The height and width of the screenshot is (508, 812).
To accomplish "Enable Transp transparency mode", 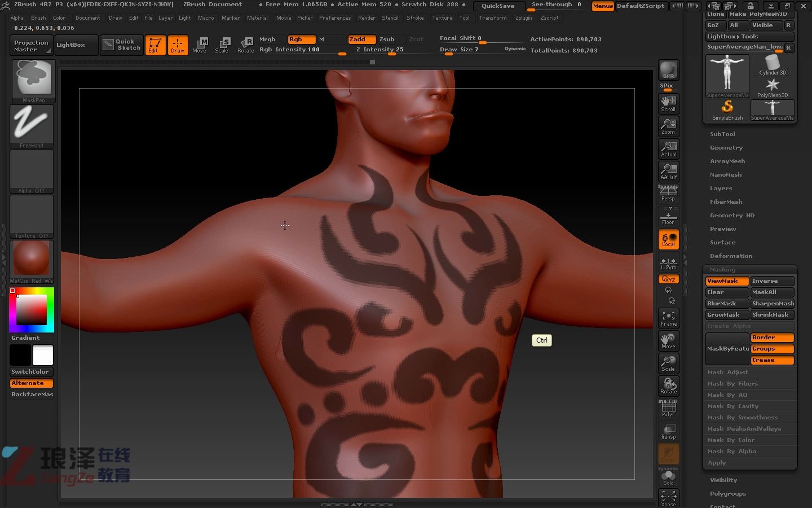I will point(669,431).
